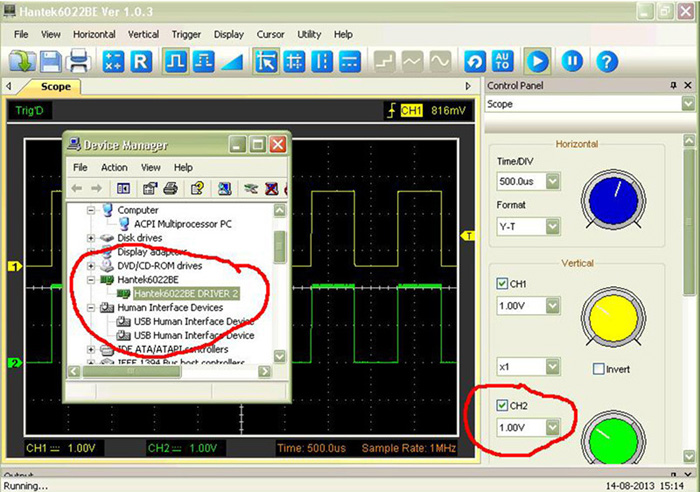Click the yellow CH1 zero level marker

(x=15, y=267)
